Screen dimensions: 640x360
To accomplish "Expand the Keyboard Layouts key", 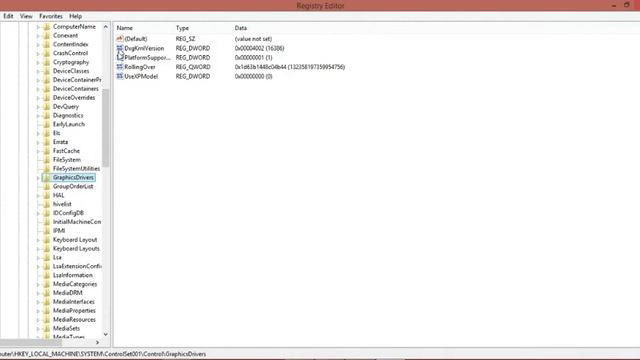I will 38,249.
